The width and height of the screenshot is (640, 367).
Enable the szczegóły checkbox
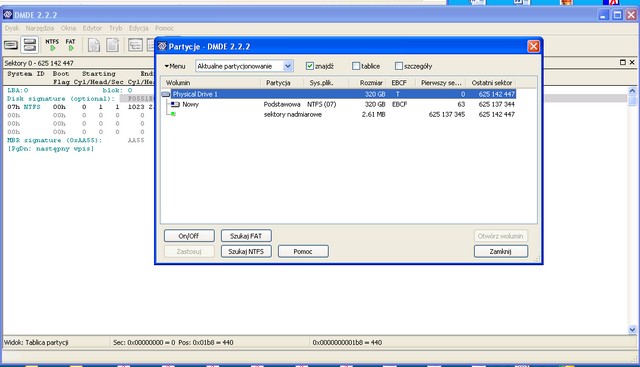point(399,66)
